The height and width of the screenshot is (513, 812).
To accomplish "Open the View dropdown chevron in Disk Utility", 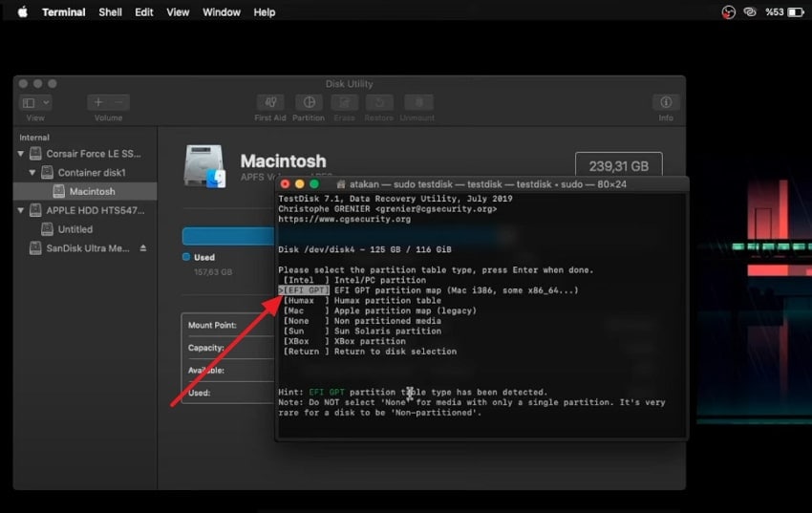I will 46,102.
